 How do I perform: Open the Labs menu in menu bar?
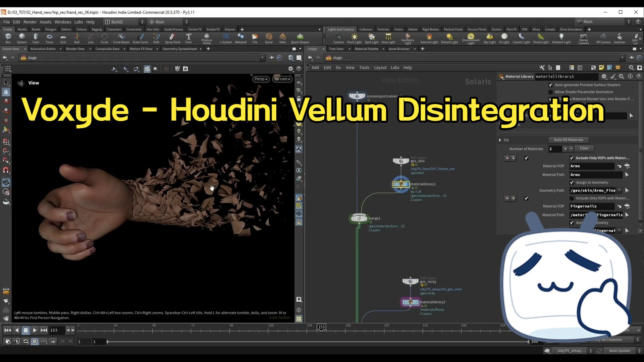78,22
